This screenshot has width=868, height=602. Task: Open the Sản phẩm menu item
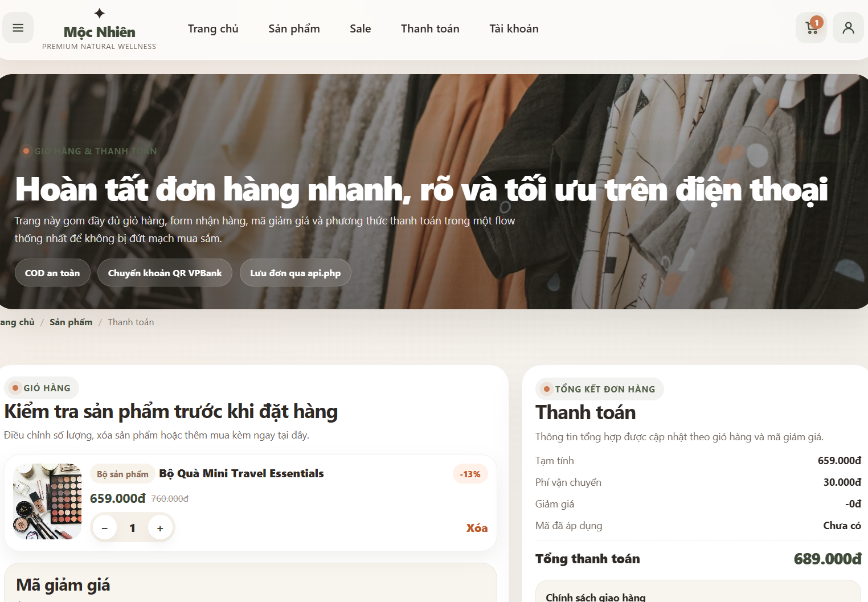tap(294, 28)
